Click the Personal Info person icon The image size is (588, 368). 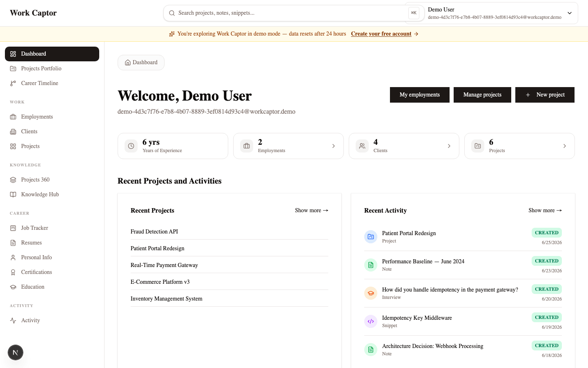(13, 258)
